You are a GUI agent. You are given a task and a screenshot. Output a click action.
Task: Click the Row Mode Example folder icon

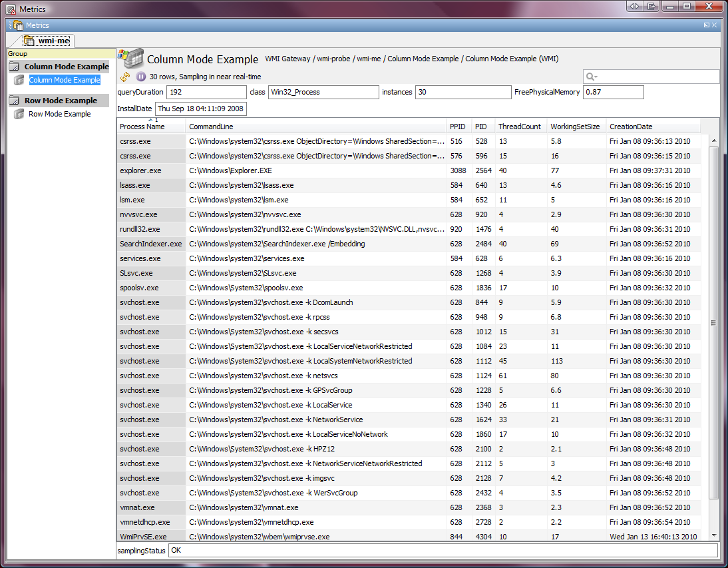[14, 101]
